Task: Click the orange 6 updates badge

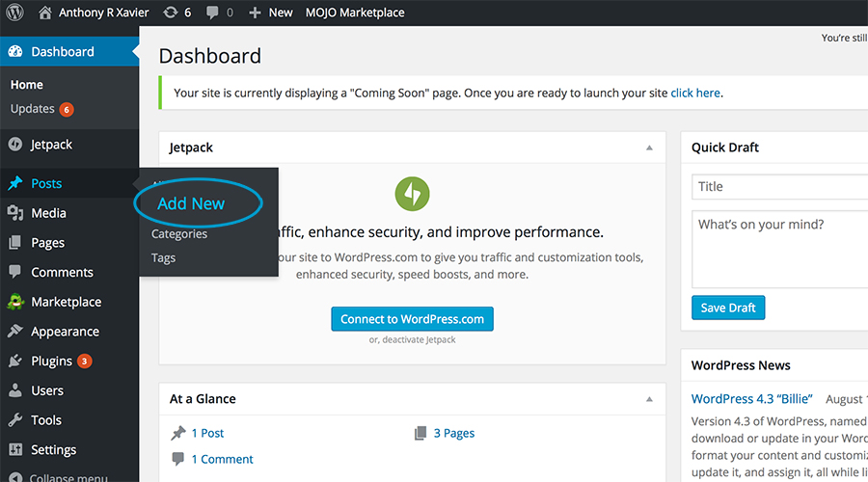Action: coord(67,110)
